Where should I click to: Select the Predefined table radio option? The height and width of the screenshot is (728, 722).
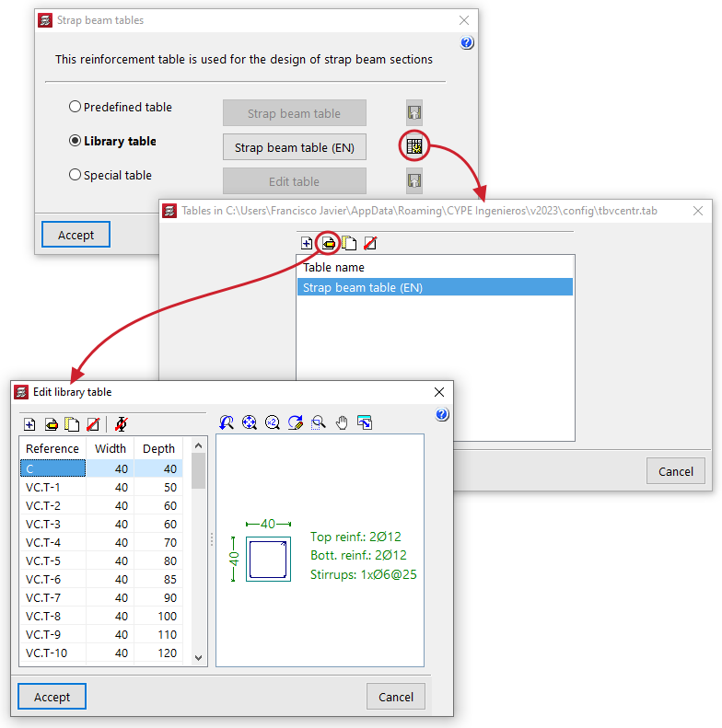[x=75, y=107]
